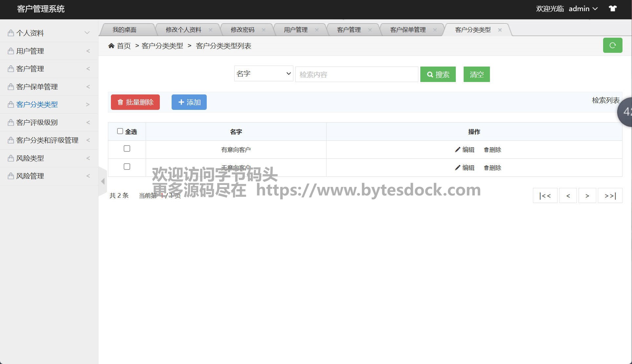Tick the checkbox for 有意向客户 row
This screenshot has height=364, width=632.
127,149
